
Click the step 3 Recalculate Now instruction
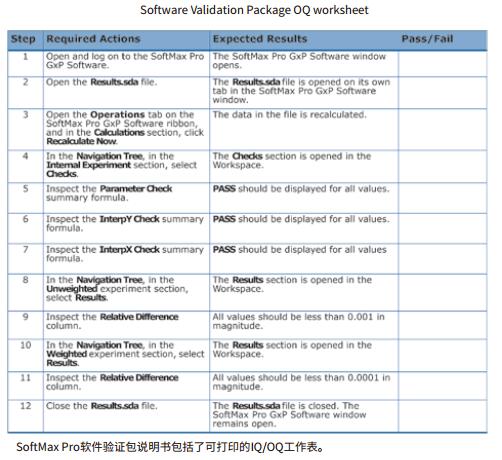[125, 128]
